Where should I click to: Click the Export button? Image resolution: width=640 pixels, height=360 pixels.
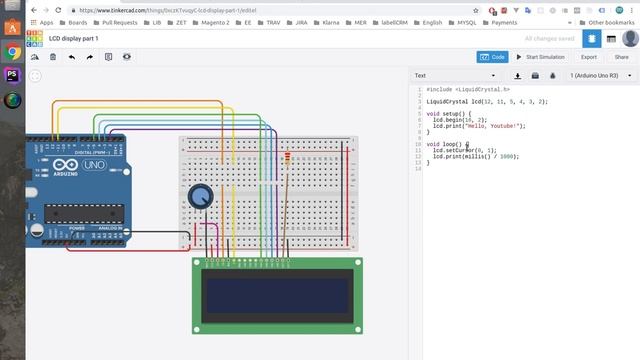[589, 57]
